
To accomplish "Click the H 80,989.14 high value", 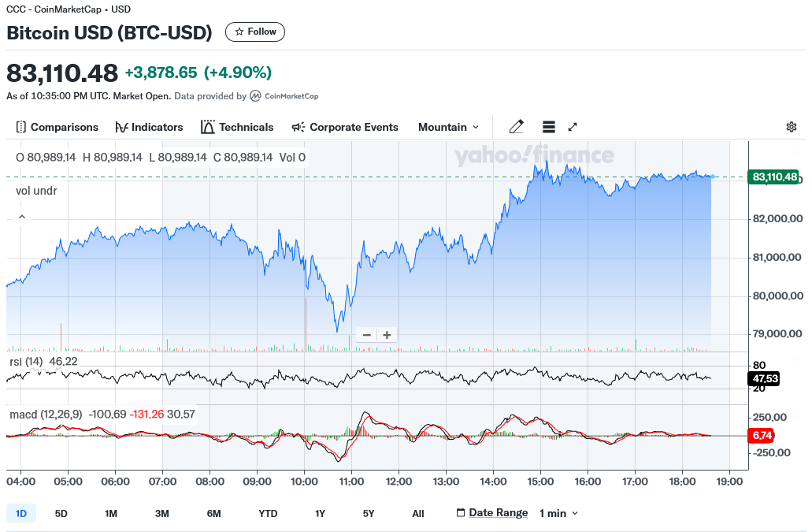I will pyautogui.click(x=113, y=157).
